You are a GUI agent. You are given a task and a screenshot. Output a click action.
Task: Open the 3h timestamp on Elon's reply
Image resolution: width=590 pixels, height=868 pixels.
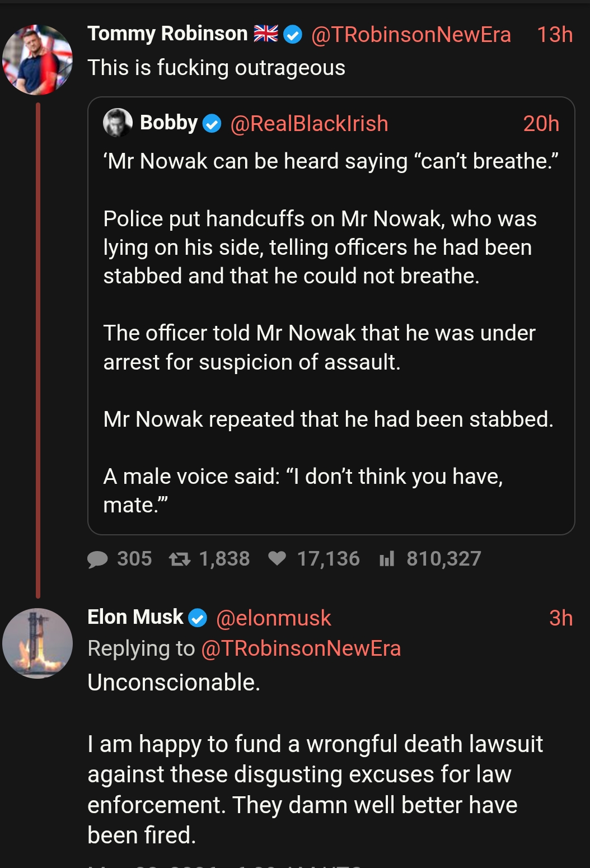[561, 618]
